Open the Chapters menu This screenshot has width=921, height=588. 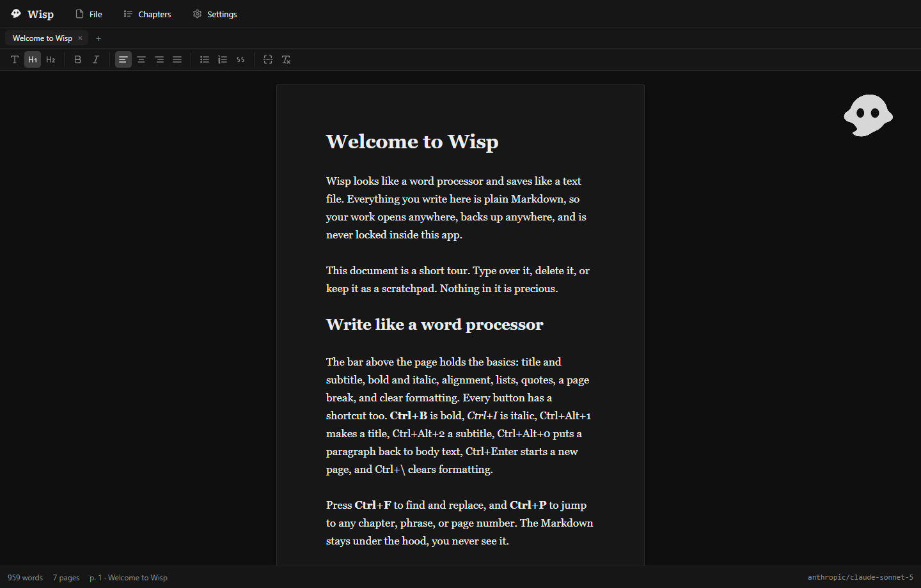(147, 14)
